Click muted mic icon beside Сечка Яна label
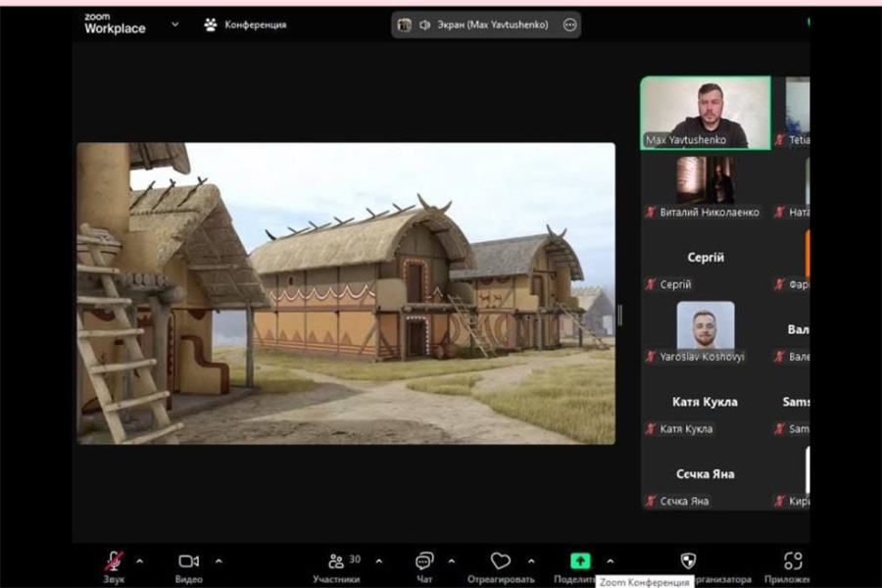 click(x=651, y=501)
